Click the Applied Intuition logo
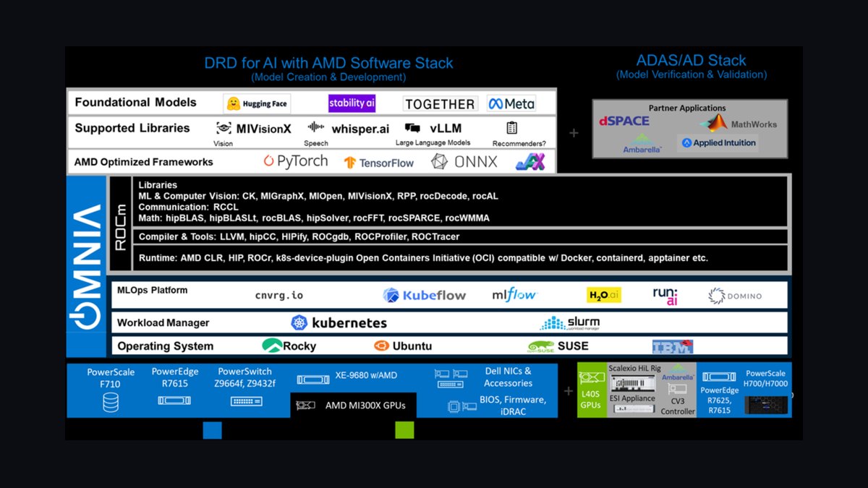 [717, 143]
